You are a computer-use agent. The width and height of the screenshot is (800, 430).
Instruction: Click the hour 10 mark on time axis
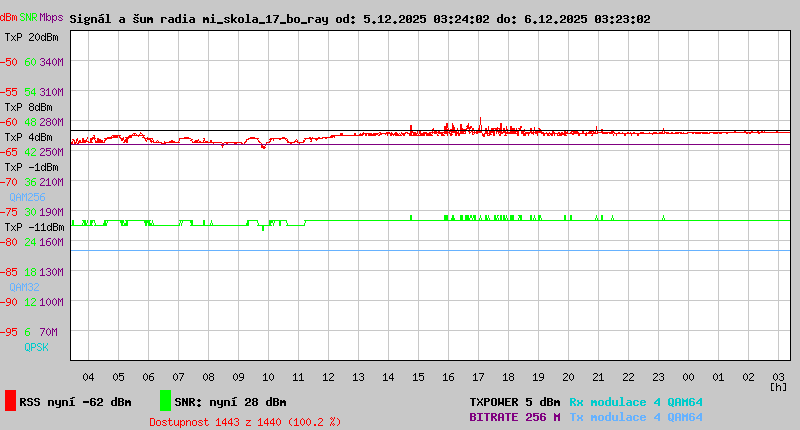[x=268, y=377]
